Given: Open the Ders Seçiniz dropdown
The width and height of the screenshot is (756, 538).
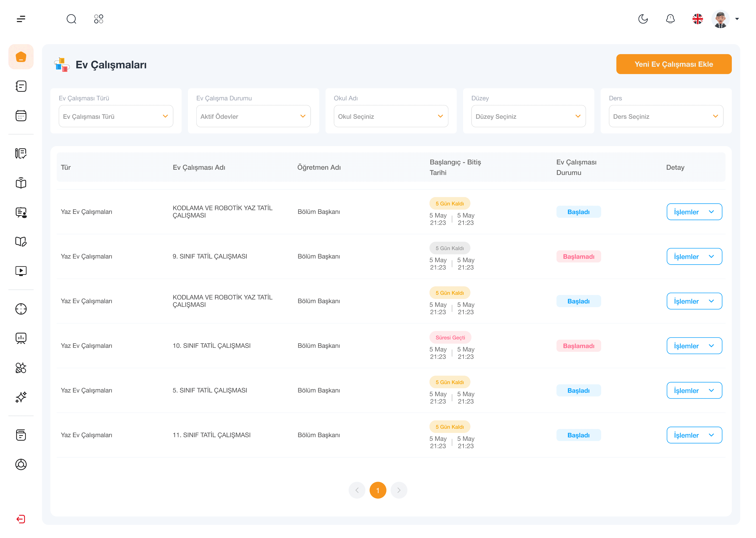Looking at the screenshot, I should (666, 116).
